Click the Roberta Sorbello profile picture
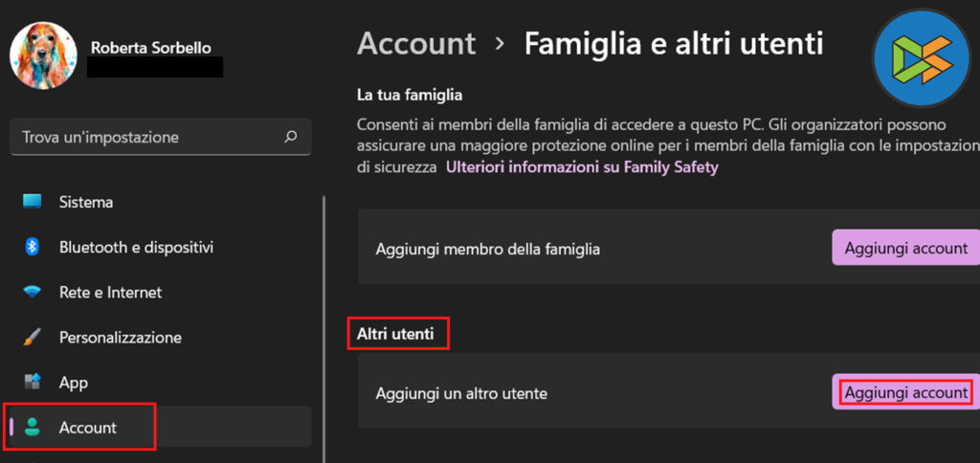The width and height of the screenshot is (980, 463). click(43, 55)
